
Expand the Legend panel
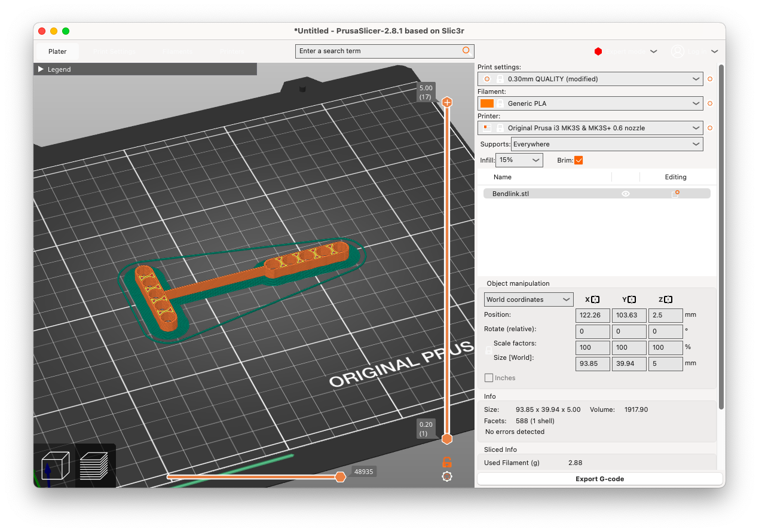(x=41, y=69)
